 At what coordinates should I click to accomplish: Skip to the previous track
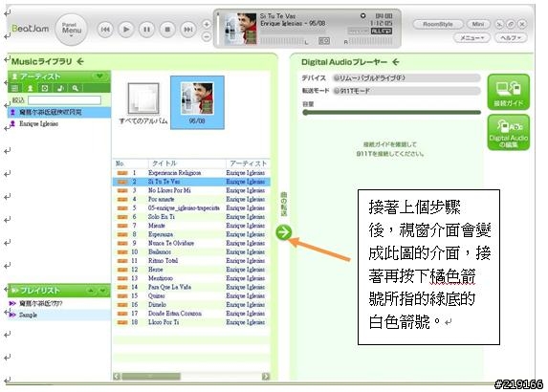coord(105,30)
